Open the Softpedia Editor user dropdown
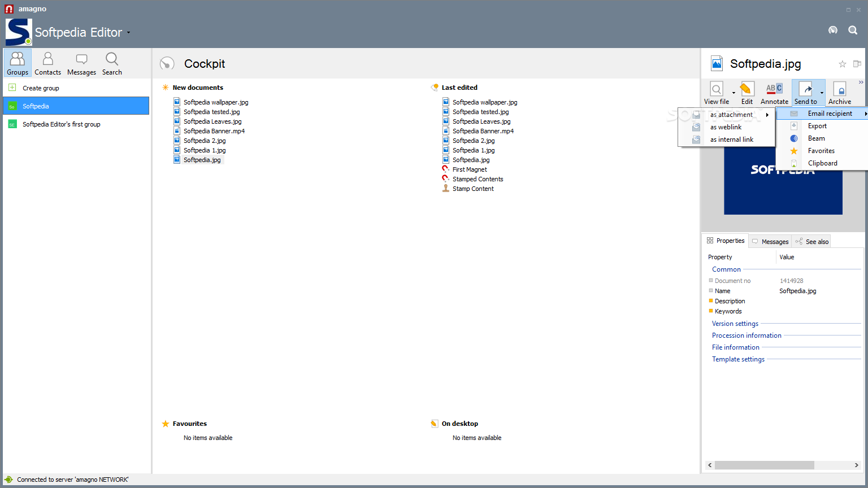This screenshot has height=488, width=868. point(128,33)
